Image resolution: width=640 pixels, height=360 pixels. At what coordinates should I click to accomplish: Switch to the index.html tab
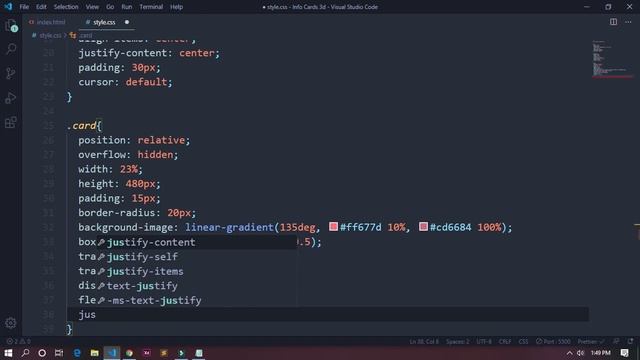(x=47, y=22)
